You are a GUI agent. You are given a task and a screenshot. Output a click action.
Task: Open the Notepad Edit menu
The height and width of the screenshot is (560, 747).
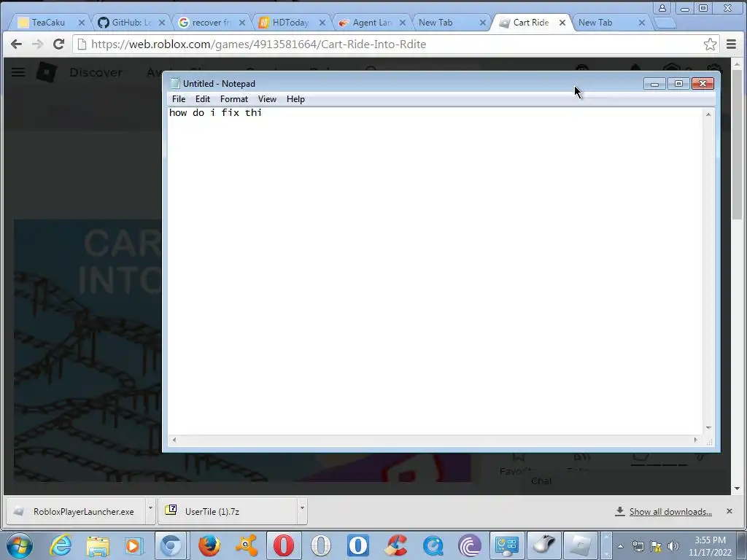click(203, 99)
